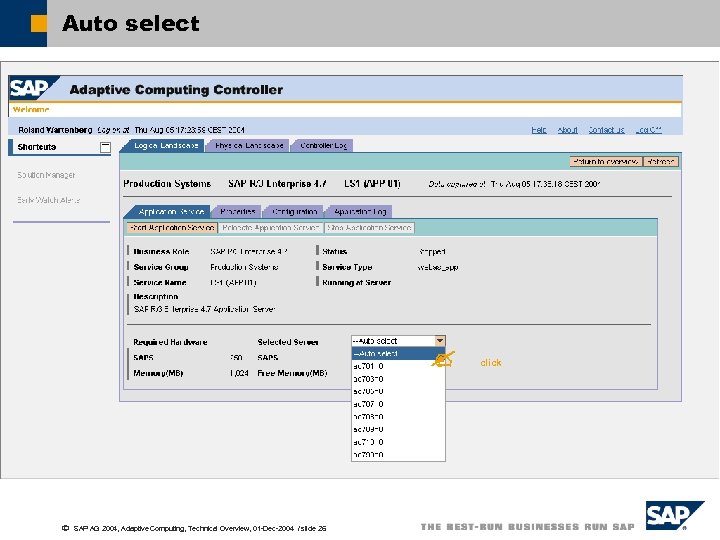Collapse the Shortcuts panel with its minimize box
Viewport: 720px width, 540px height.
tap(105, 147)
